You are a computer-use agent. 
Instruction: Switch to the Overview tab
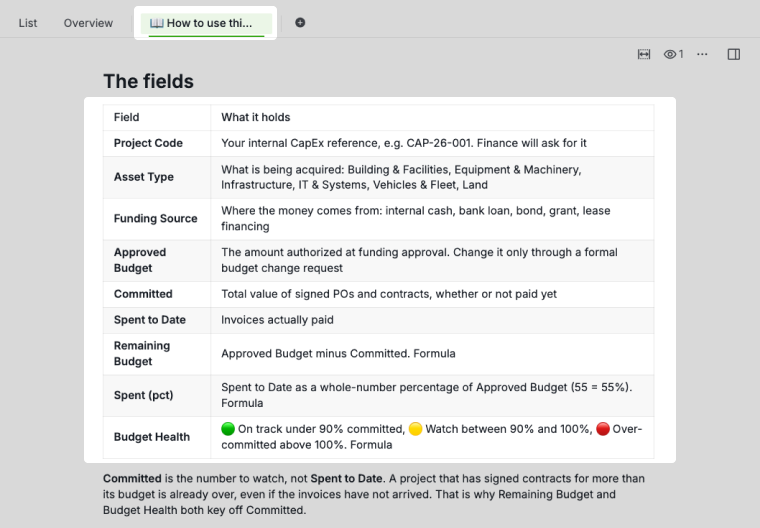[x=88, y=23]
